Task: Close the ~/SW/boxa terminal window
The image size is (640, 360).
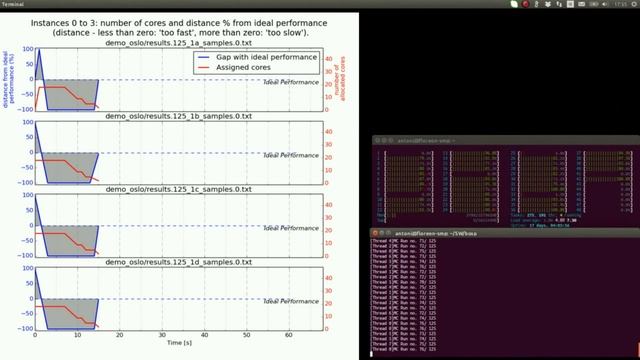Action: coord(375,233)
